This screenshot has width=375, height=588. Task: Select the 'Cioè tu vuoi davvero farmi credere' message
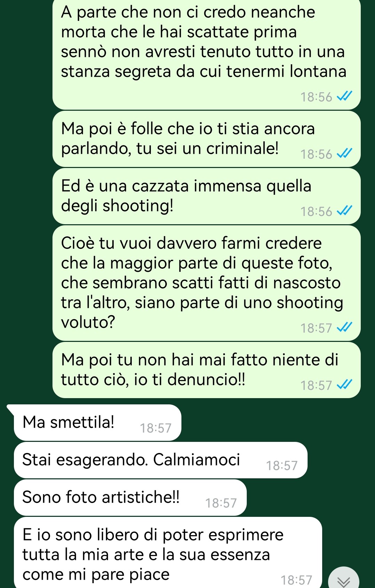coord(206,283)
